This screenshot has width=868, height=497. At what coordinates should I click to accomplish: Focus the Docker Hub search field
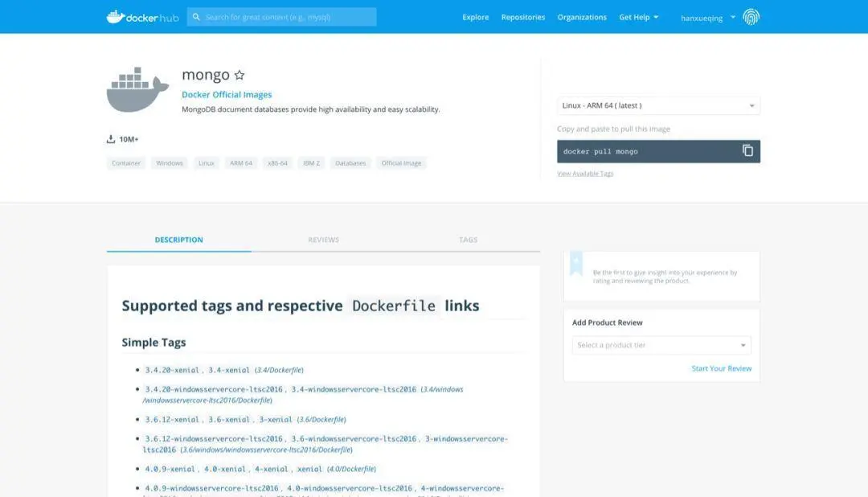282,17
